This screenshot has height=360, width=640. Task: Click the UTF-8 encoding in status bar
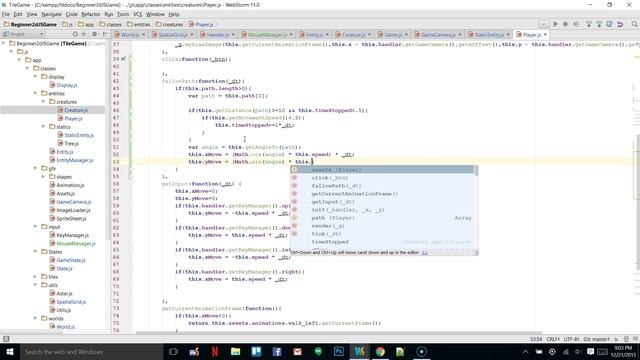coord(571,339)
